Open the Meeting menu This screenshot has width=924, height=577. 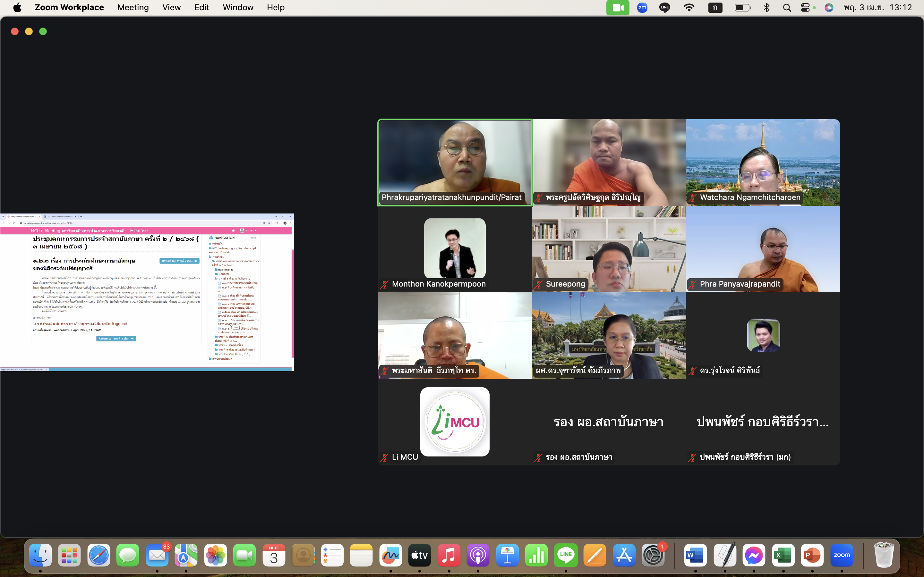133,8
